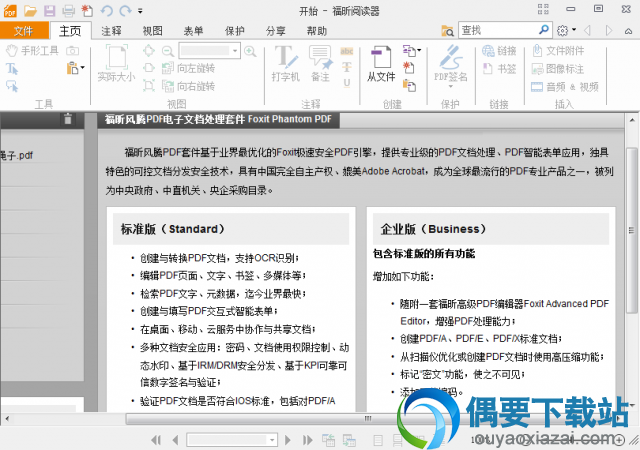
Task: Open the 帮助 ribbon tab
Action: pyautogui.click(x=317, y=31)
